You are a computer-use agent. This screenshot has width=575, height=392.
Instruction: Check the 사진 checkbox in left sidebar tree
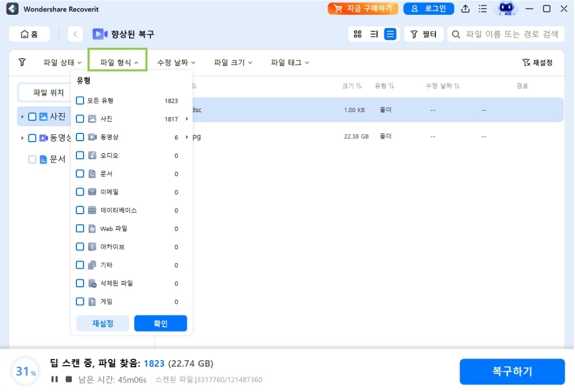point(32,116)
